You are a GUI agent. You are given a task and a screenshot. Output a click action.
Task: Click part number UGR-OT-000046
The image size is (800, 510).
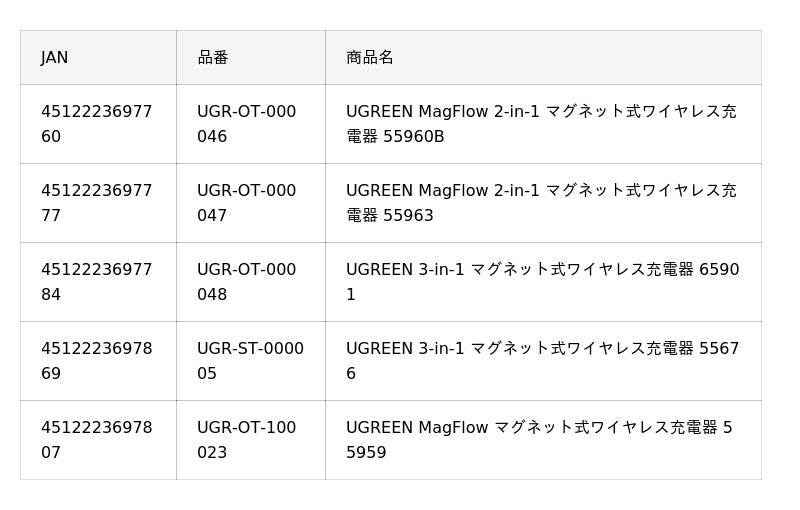247,124
